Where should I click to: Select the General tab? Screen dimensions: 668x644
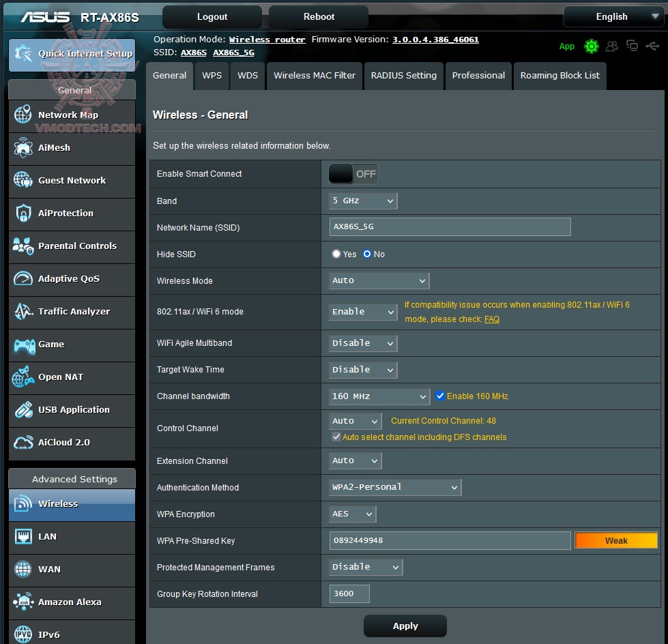point(169,76)
